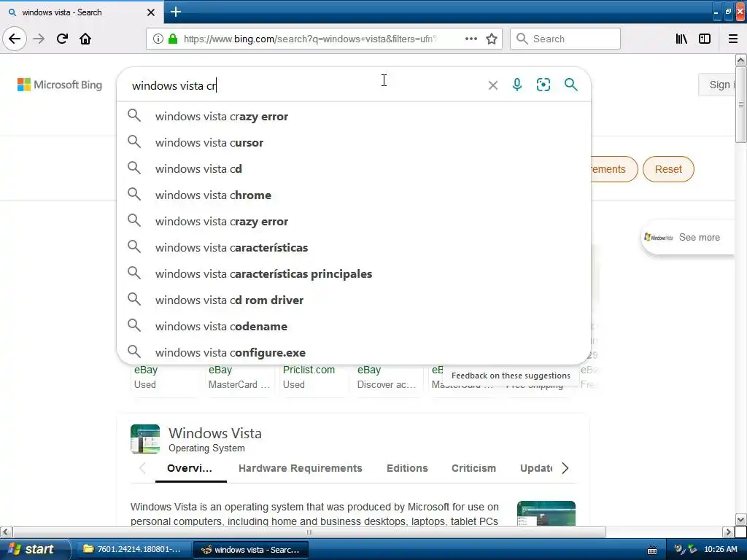Viewport: 747px width, 560px height.
Task: Select first suggestion 'windows vista crazy error'
Action: coord(354,116)
